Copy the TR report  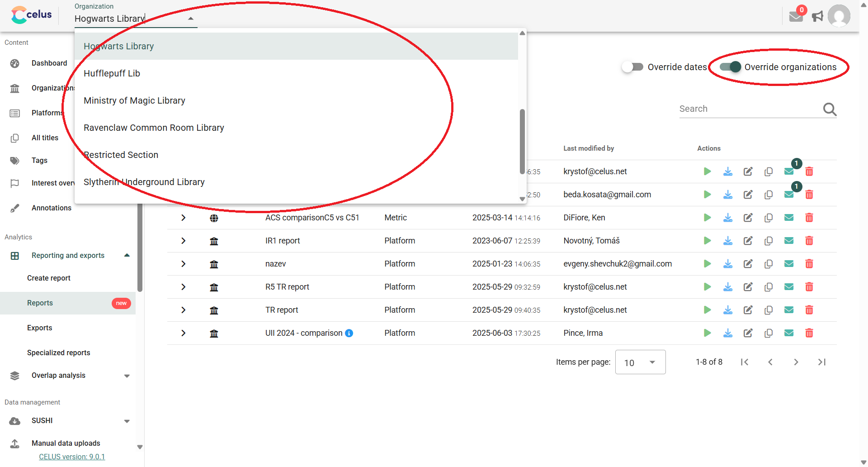coord(769,310)
